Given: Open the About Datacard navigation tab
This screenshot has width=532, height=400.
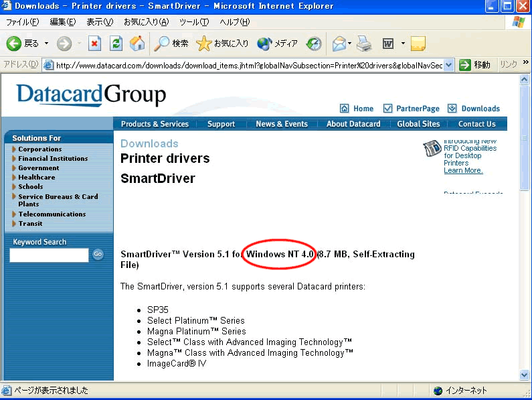Looking at the screenshot, I should [353, 124].
